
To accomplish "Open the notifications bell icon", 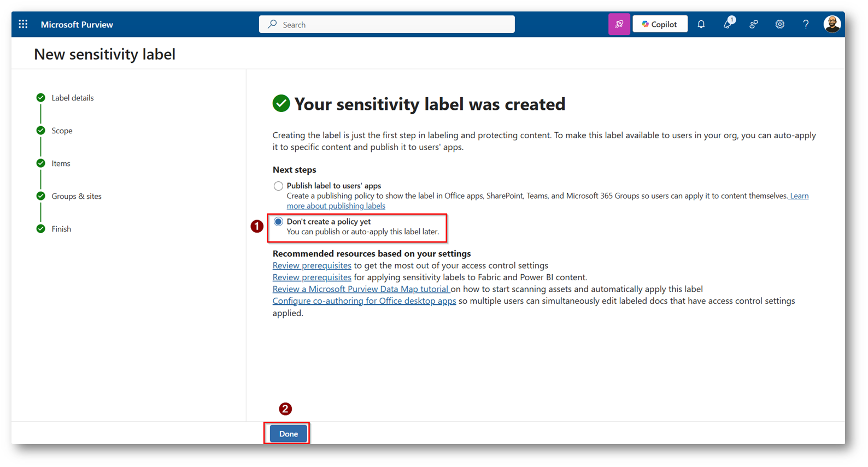I will [701, 25].
